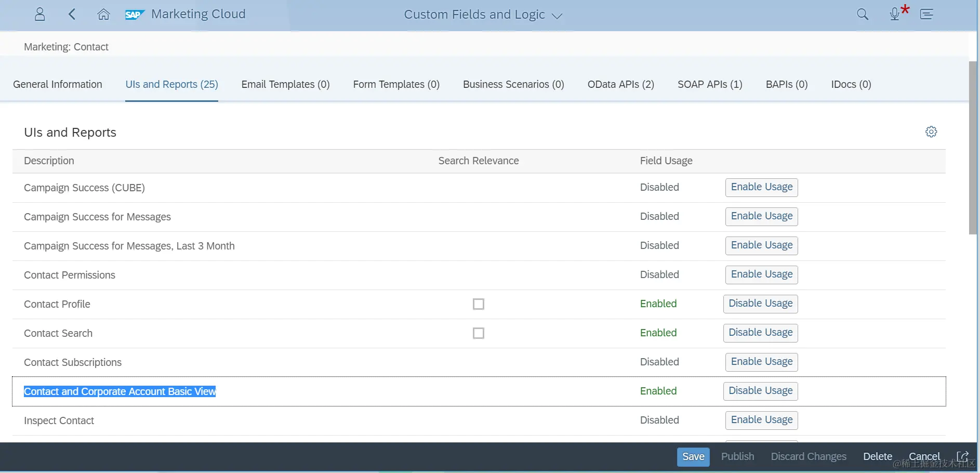Click the Marketing: Contact title text

[66, 47]
